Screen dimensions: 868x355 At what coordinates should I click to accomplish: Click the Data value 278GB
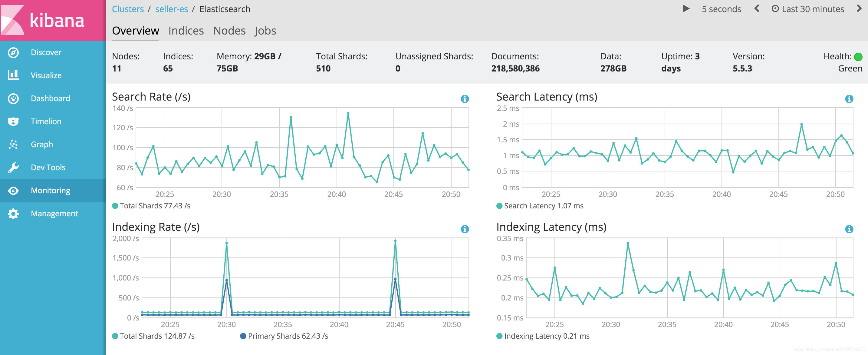coord(613,68)
